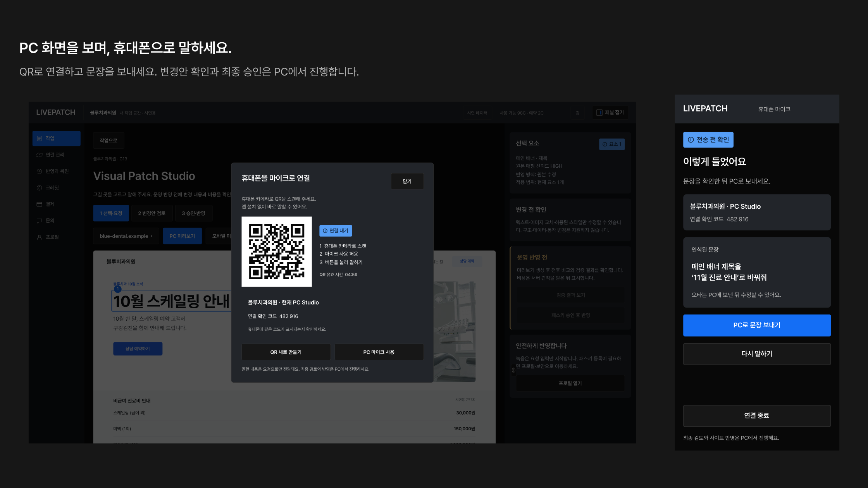This screenshot has height=488, width=868.
Task: Click the 연결 대기 status badge
Action: coord(336,231)
